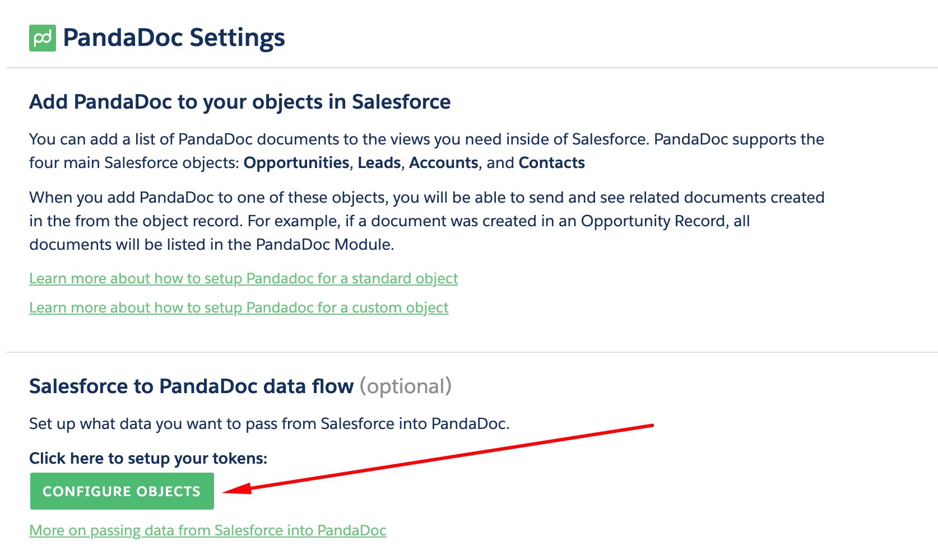938x560 pixels.
Task: Open the custom object setup link
Action: [239, 307]
